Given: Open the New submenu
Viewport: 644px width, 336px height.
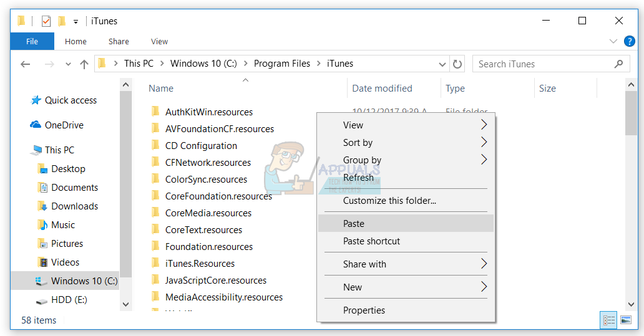Looking at the screenshot, I should 406,287.
